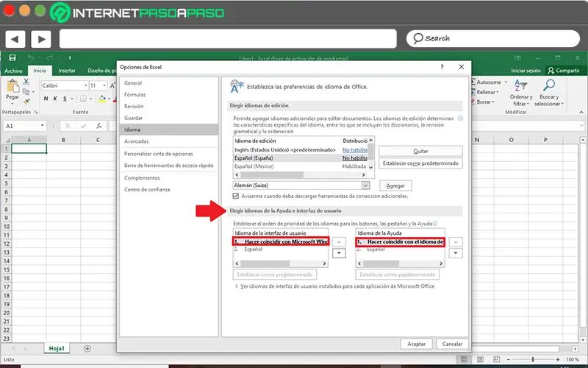Open Autosuma dropdown arrow
588x368 pixels.
(506, 82)
